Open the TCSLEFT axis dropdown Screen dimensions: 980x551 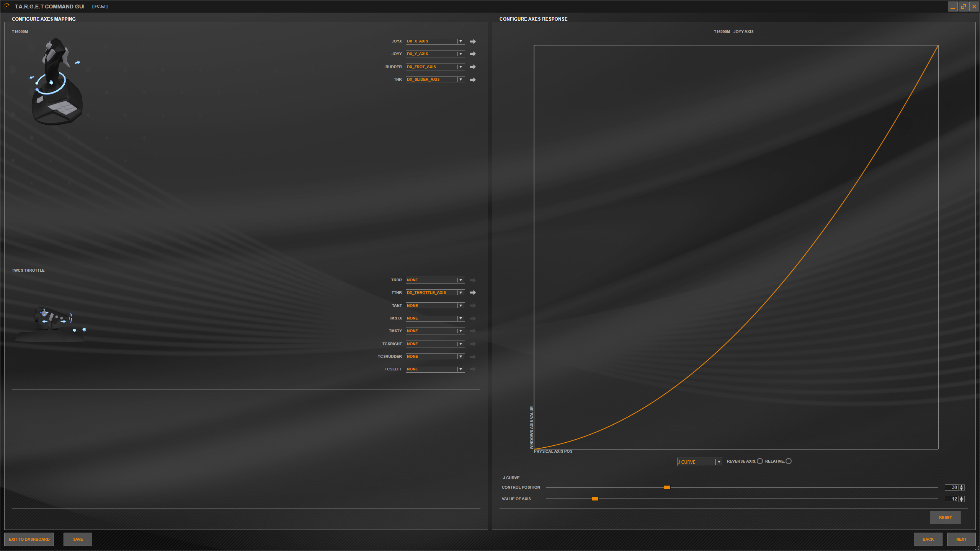pos(435,369)
